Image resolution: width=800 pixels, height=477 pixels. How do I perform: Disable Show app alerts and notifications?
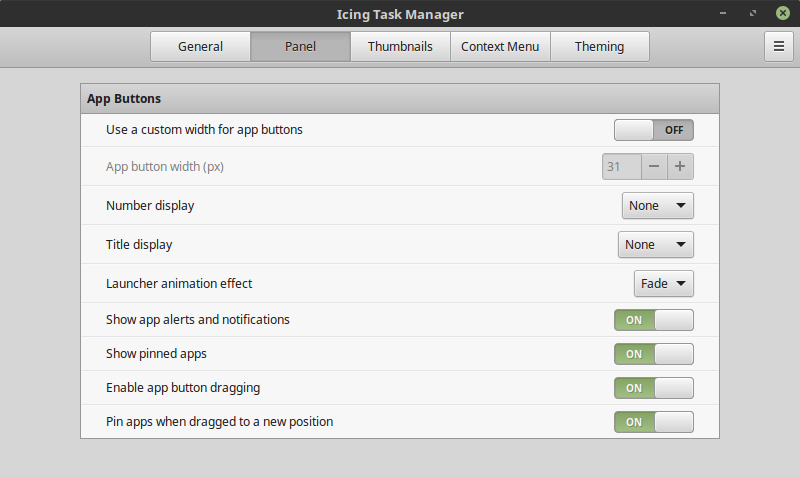click(x=653, y=320)
